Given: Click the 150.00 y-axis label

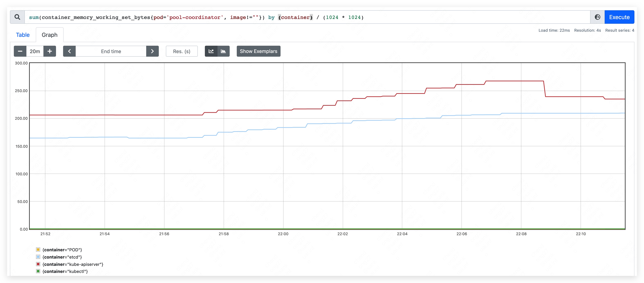Looking at the screenshot, I should tap(21, 146).
